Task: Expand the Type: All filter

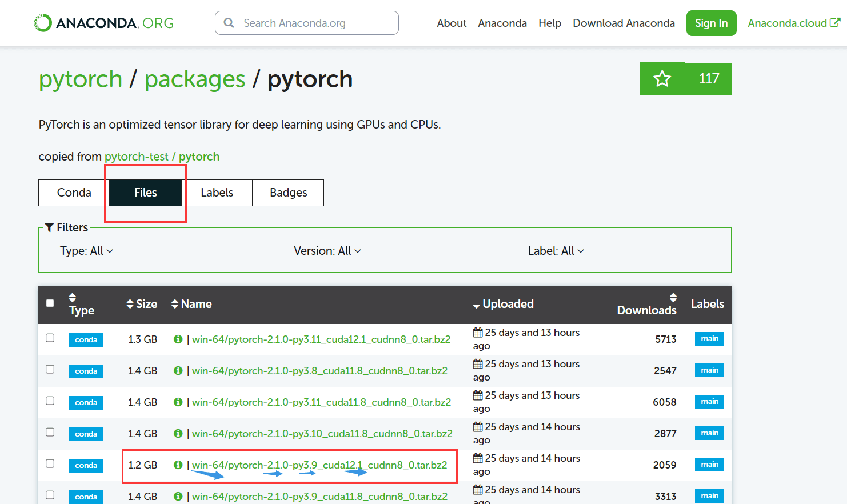Action: coord(87,251)
